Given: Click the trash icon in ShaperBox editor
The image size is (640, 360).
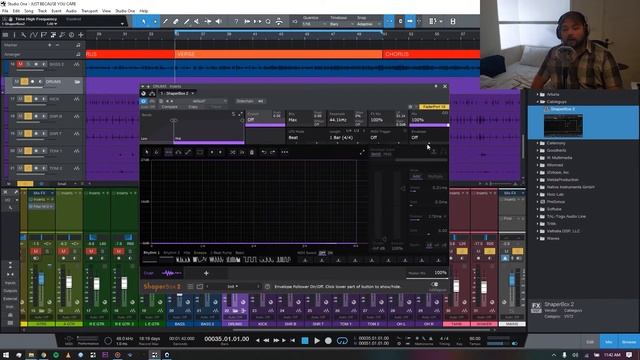Looking at the screenshot, I should 252,152.
